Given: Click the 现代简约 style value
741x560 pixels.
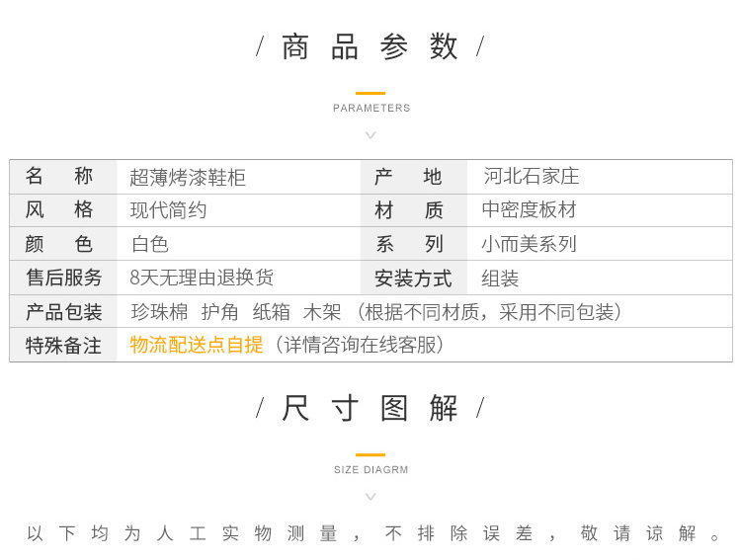Looking at the screenshot, I should [x=169, y=210].
